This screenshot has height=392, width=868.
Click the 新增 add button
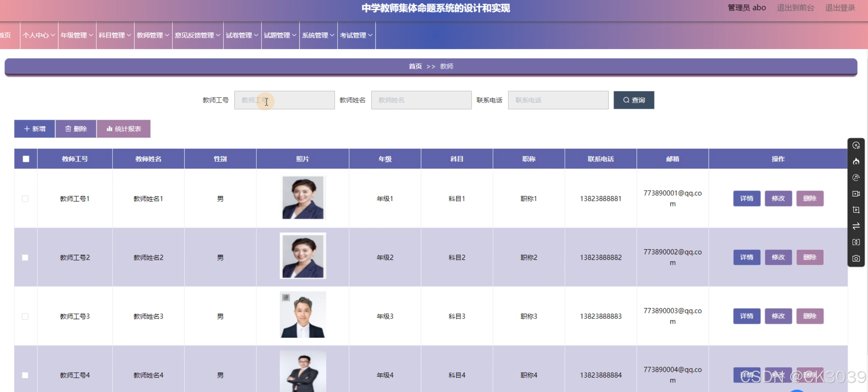(x=34, y=129)
